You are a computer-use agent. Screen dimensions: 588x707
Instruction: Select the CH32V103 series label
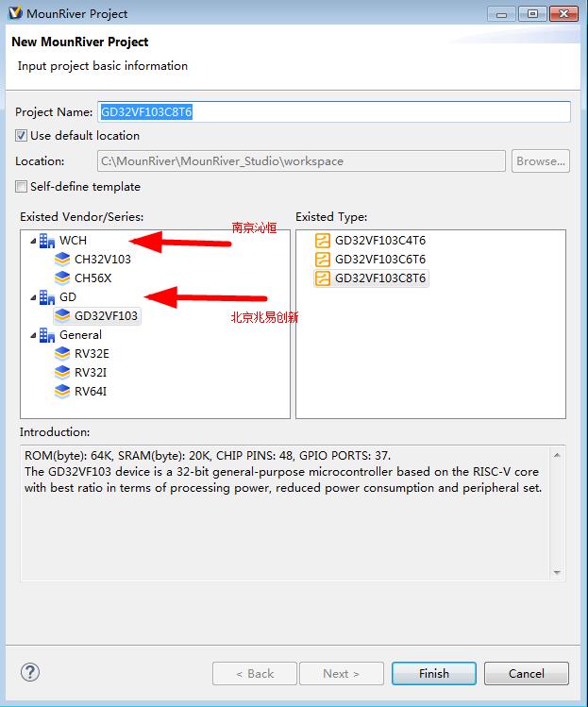[103, 260]
